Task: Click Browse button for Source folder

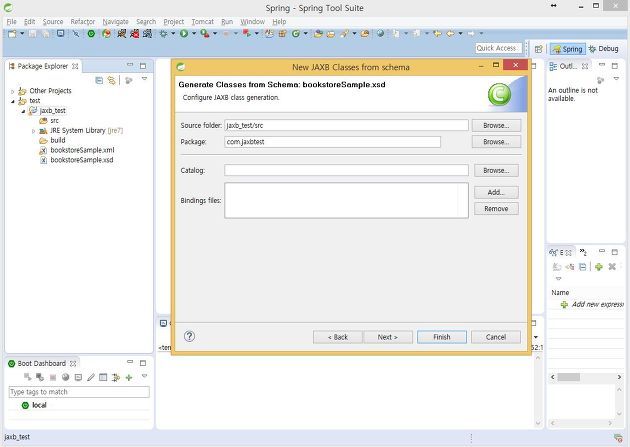Action: (x=496, y=125)
